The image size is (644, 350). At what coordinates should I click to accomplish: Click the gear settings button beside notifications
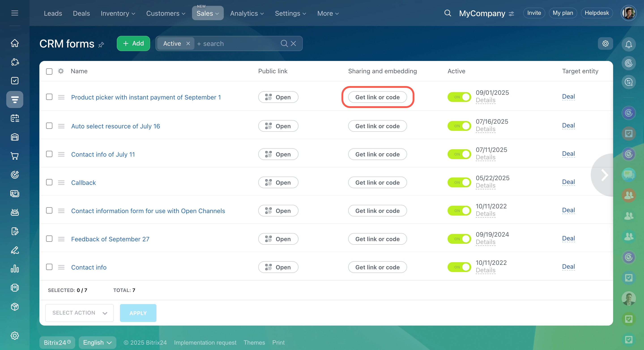pyautogui.click(x=605, y=43)
